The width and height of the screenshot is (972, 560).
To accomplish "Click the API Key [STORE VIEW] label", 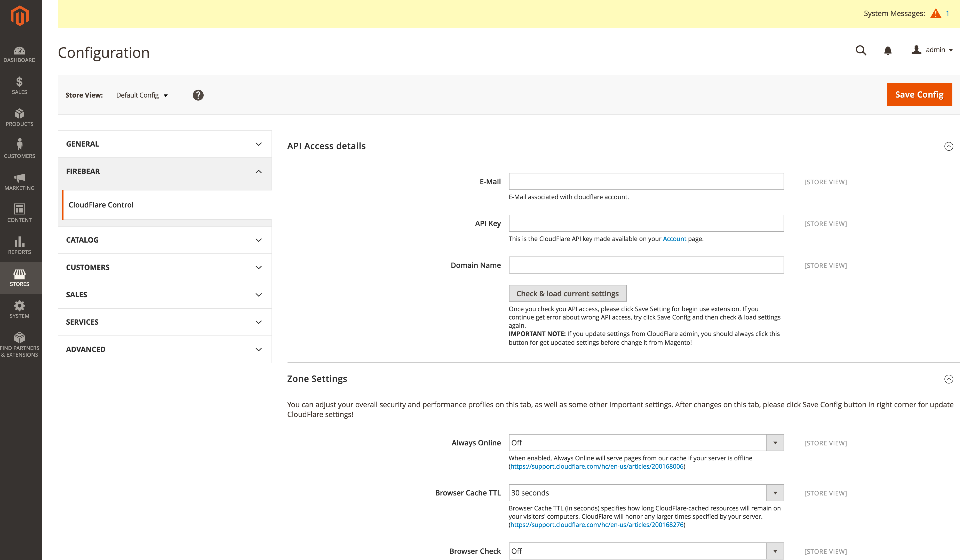I will click(825, 224).
